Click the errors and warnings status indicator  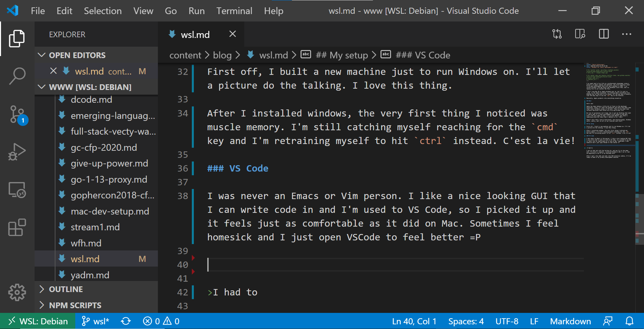[160, 321]
